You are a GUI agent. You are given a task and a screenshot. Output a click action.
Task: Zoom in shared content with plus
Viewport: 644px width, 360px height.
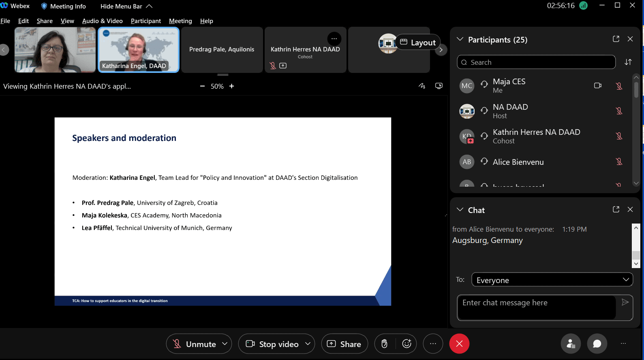click(231, 86)
